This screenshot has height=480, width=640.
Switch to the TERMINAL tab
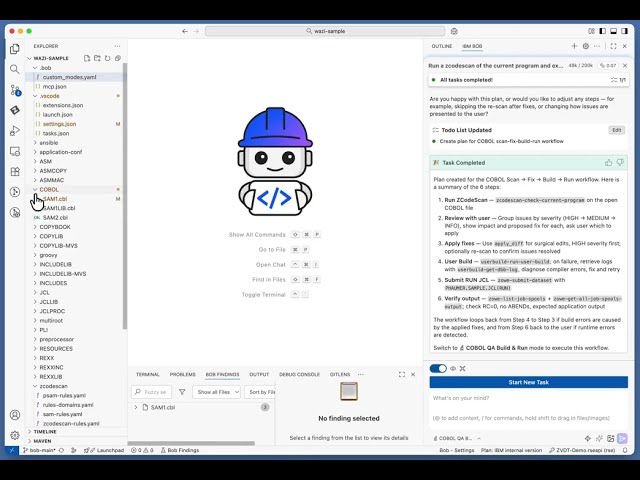point(148,374)
